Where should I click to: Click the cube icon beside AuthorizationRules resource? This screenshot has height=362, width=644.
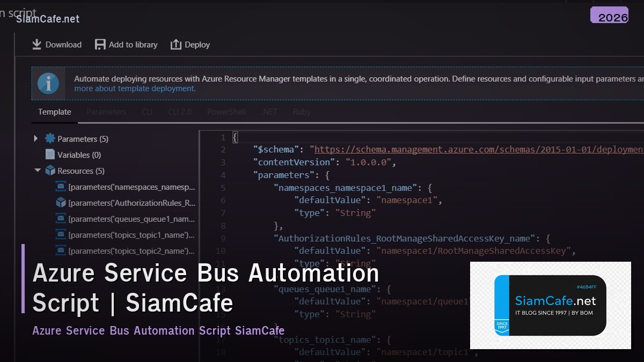click(60, 203)
